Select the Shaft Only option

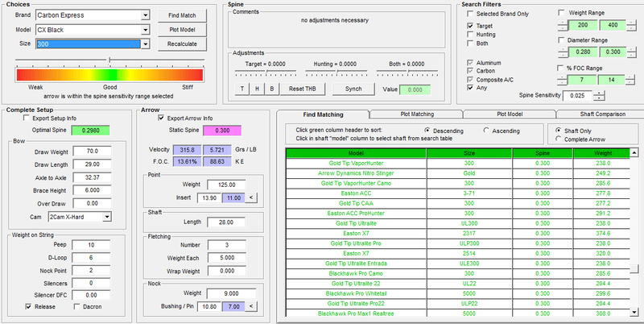(558, 131)
